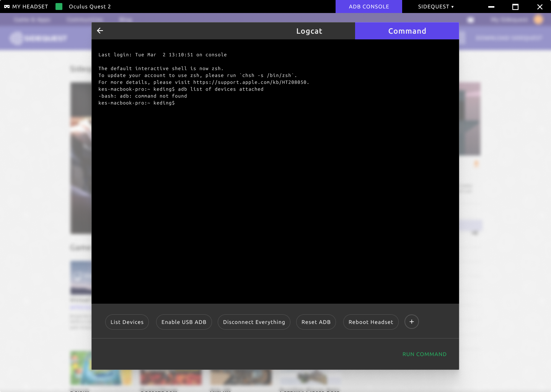Click the terminal prompt on the last line
The width and height of the screenshot is (551, 392).
[137, 103]
